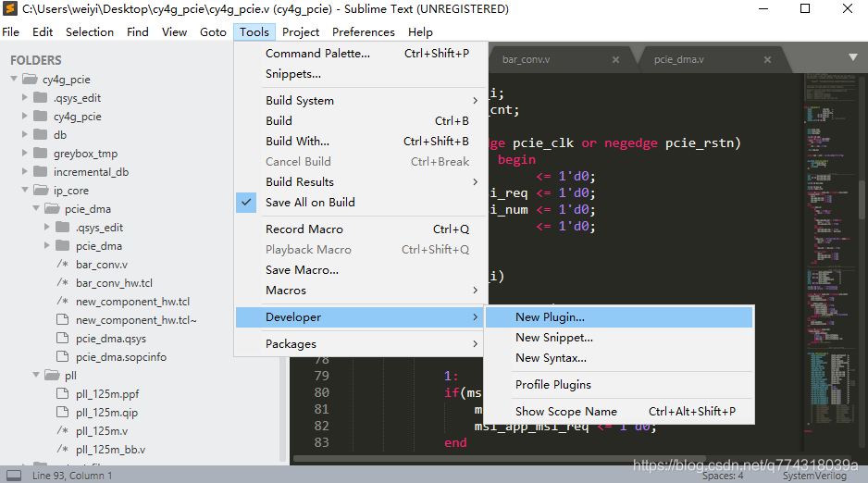Start Record Macro
Screen dimensions: 868x483
362,229
